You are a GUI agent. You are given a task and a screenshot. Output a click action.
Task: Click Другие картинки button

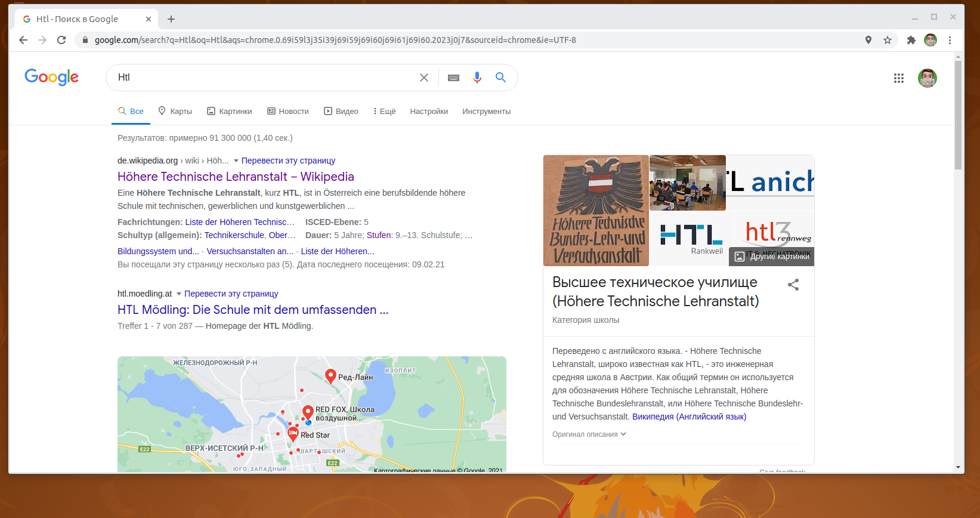[772, 257]
